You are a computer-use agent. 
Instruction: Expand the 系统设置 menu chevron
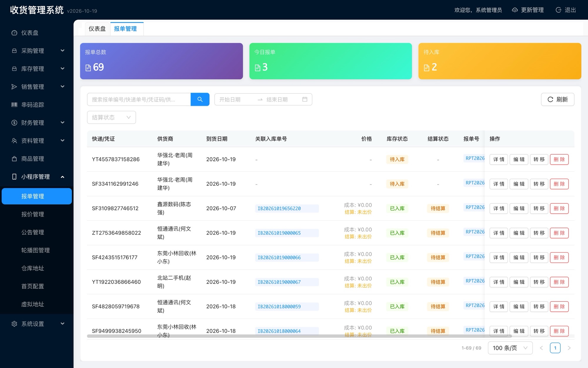tap(62, 324)
